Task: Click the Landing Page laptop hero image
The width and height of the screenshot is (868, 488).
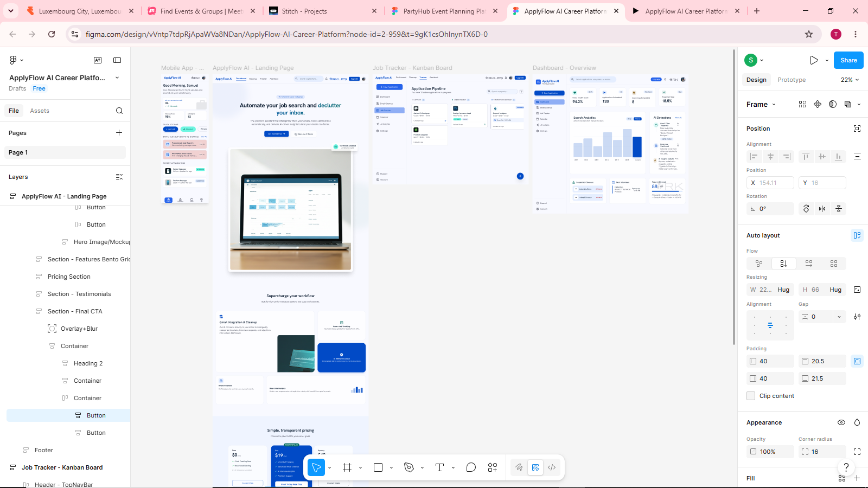Action: [x=291, y=210]
